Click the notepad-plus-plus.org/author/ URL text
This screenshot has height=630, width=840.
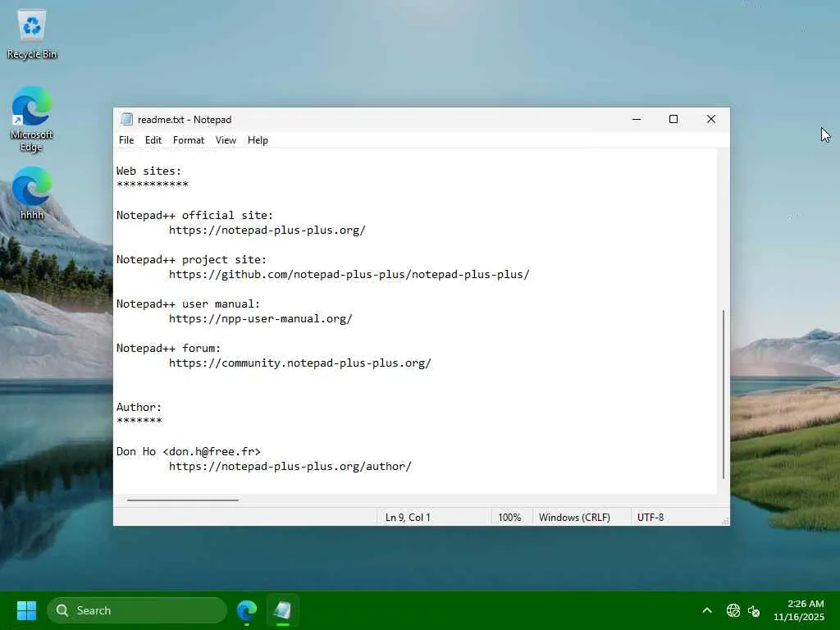[290, 467]
